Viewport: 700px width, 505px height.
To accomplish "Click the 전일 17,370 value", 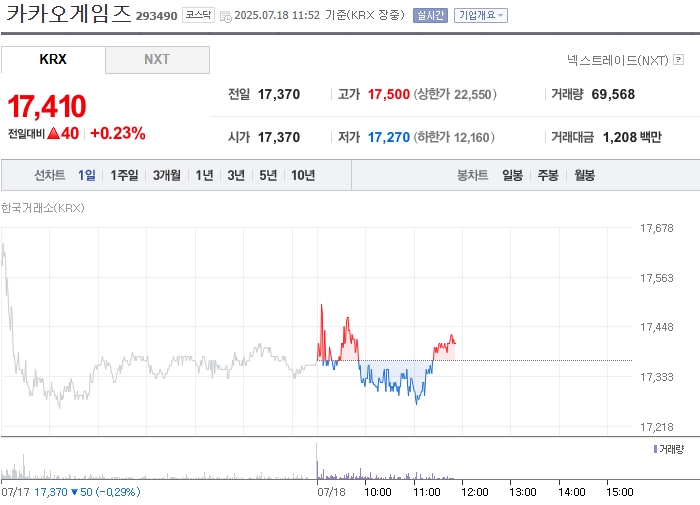I will click(279, 94).
